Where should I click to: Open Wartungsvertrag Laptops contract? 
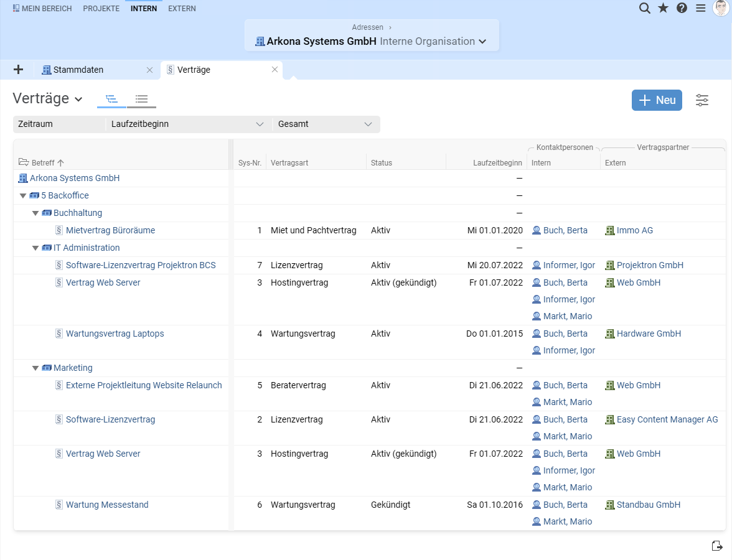coord(115,334)
